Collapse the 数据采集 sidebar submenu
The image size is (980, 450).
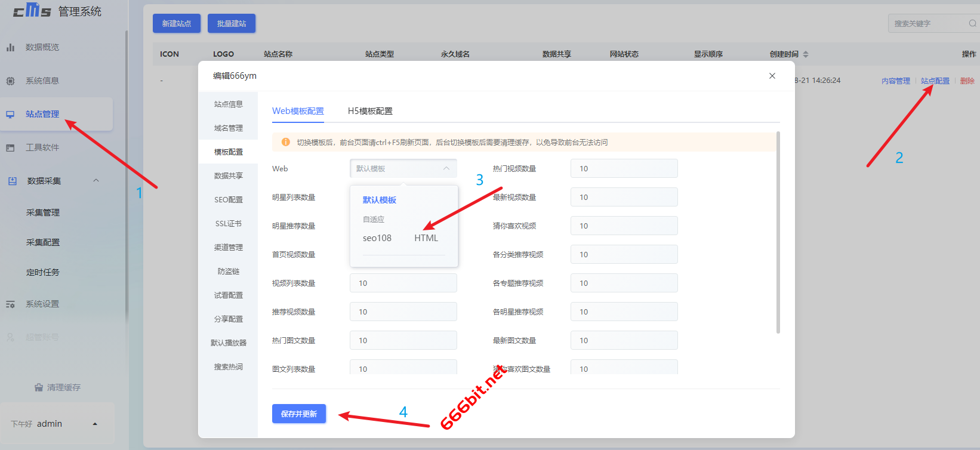96,180
